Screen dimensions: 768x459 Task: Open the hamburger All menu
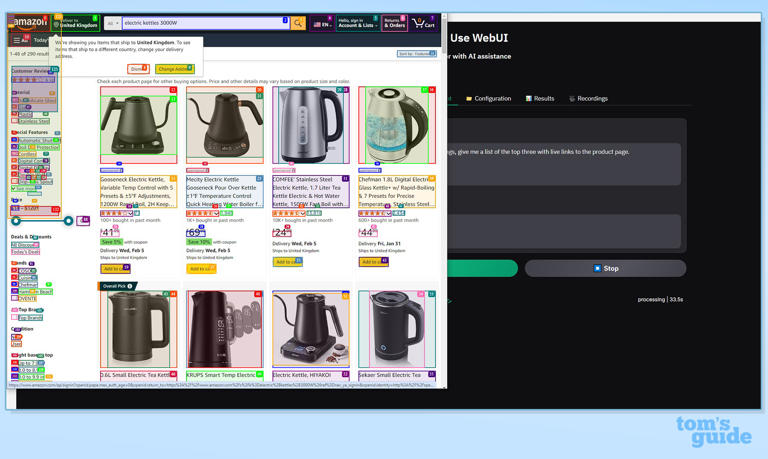[17, 40]
